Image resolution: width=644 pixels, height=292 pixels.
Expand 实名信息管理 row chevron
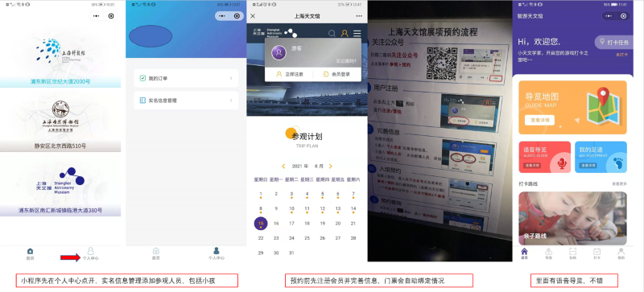(231, 101)
